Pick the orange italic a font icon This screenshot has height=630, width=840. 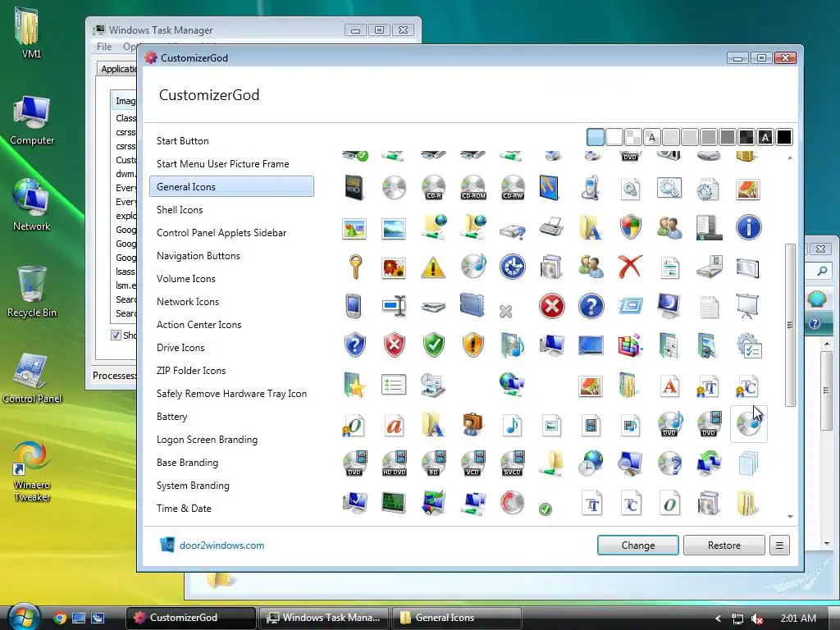[395, 426]
